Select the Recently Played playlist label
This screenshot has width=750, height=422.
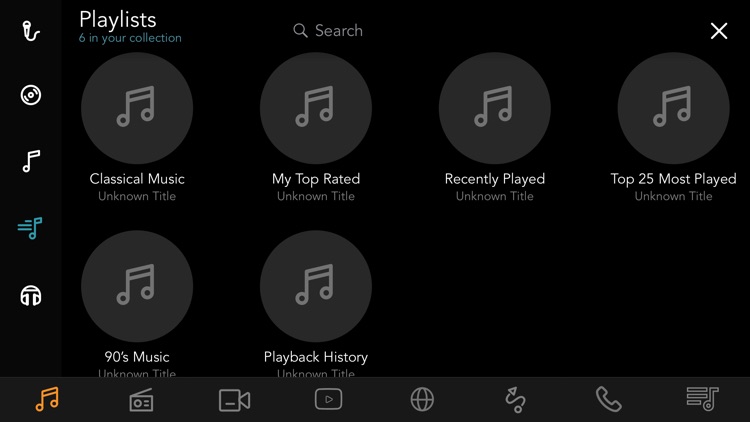[495, 179]
